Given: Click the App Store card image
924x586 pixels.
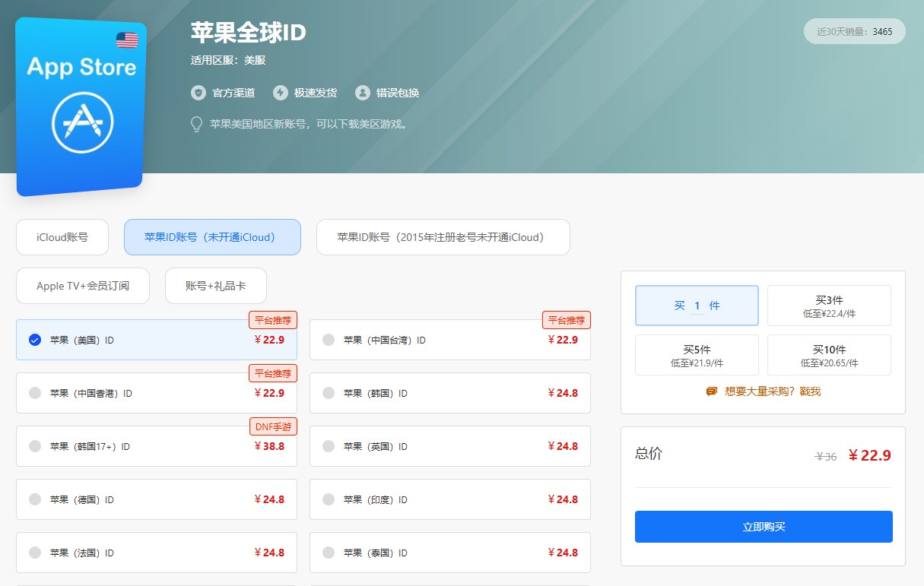Looking at the screenshot, I should point(81,106).
